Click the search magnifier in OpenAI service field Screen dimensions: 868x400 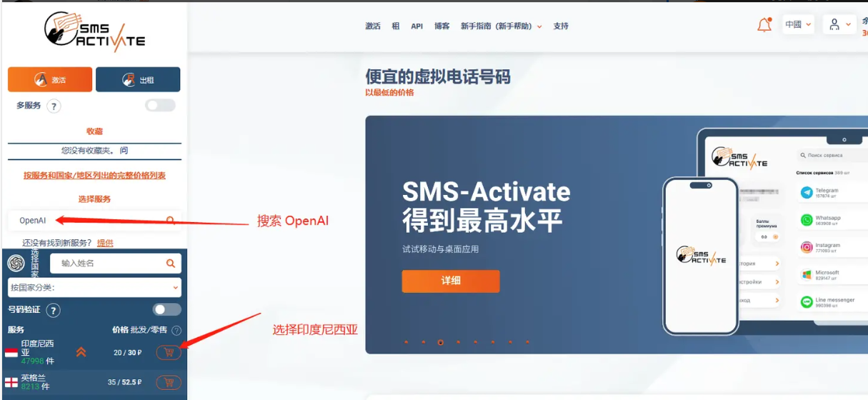pos(171,221)
